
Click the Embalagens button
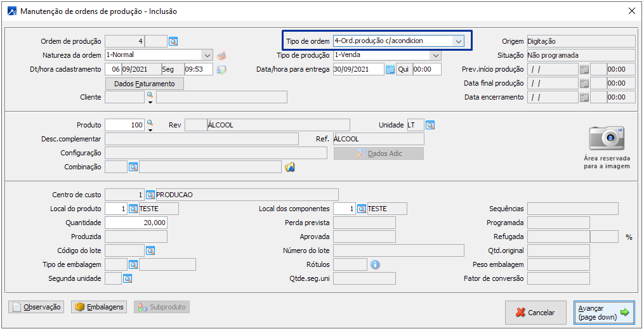pos(98,307)
